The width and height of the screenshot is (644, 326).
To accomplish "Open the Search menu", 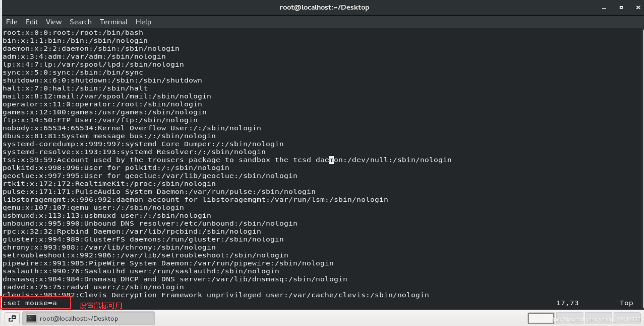I will [x=81, y=22].
